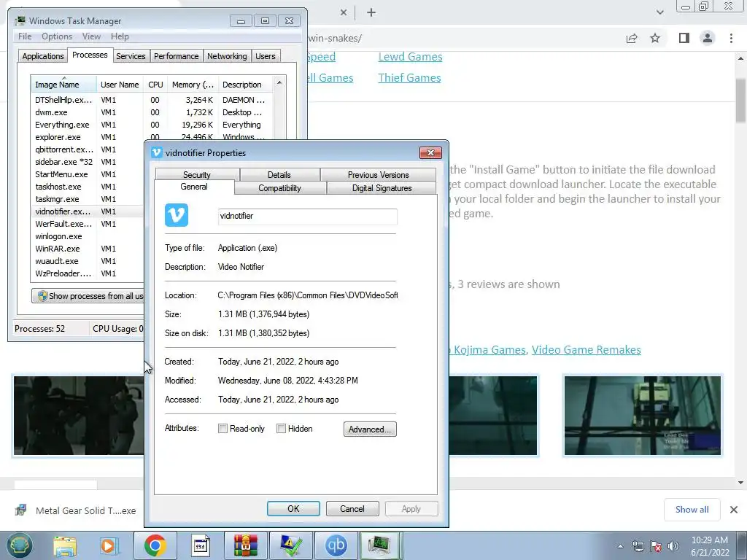Click the taskbar clock showing 10:29 AM

[x=710, y=546]
